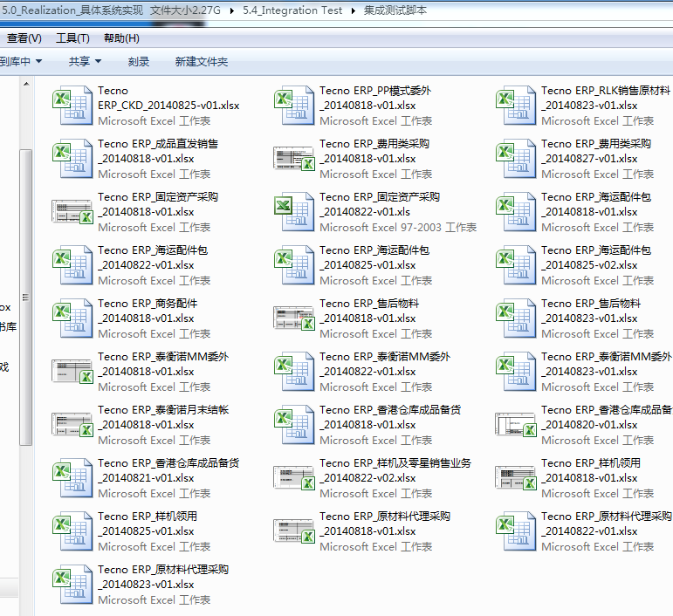Select the 样机及零星销售业务 20140822-v02 thumbnail icon
673x616 pixels.
[x=294, y=477]
